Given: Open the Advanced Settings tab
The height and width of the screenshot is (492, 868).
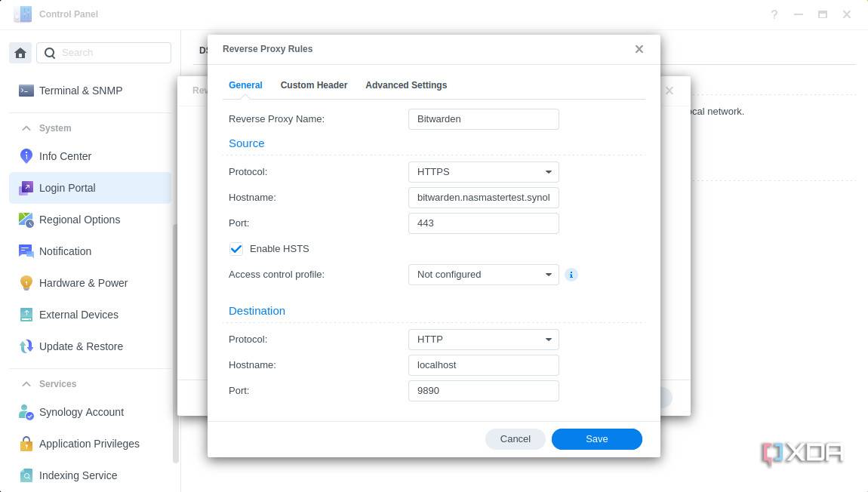Looking at the screenshot, I should pos(406,85).
